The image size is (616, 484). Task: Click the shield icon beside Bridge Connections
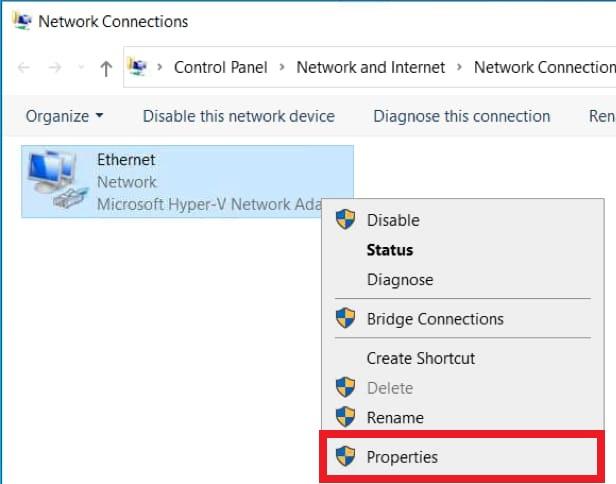tap(345, 319)
